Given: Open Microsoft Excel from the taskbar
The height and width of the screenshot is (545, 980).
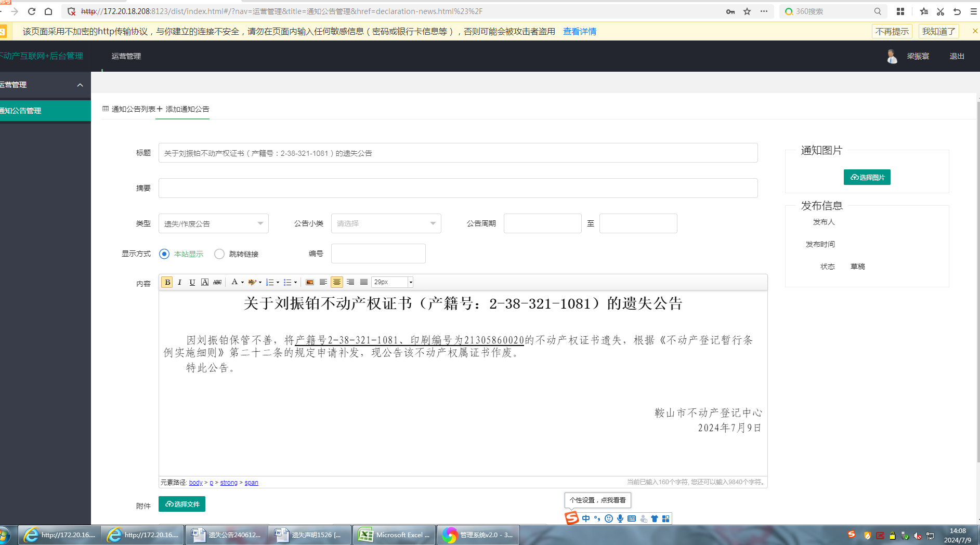Looking at the screenshot, I should pyautogui.click(x=394, y=535).
